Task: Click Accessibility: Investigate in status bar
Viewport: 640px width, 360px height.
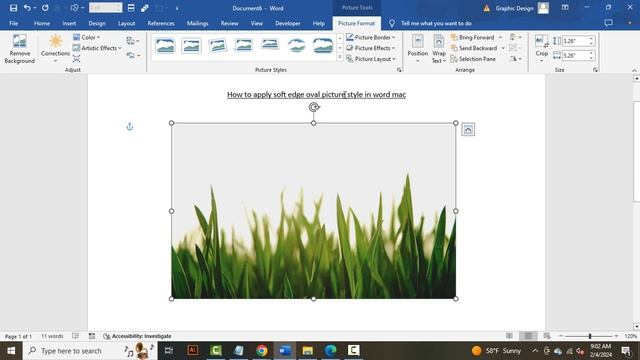Action: pos(138,336)
